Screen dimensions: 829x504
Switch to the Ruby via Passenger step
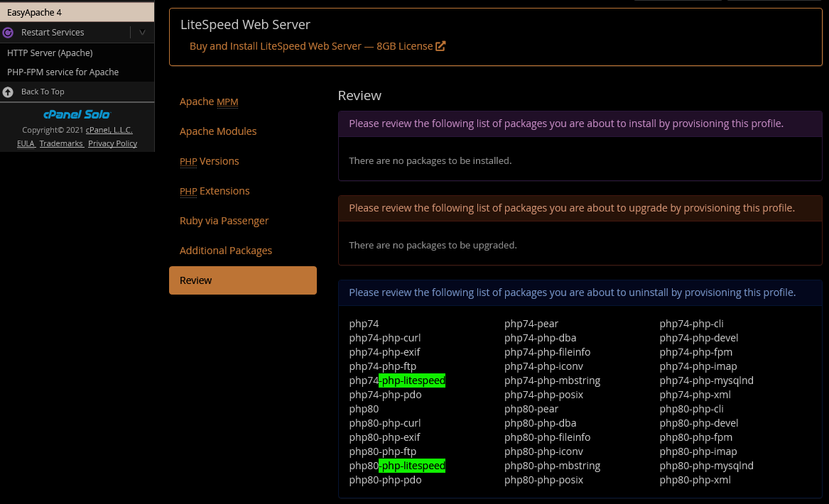coord(224,221)
